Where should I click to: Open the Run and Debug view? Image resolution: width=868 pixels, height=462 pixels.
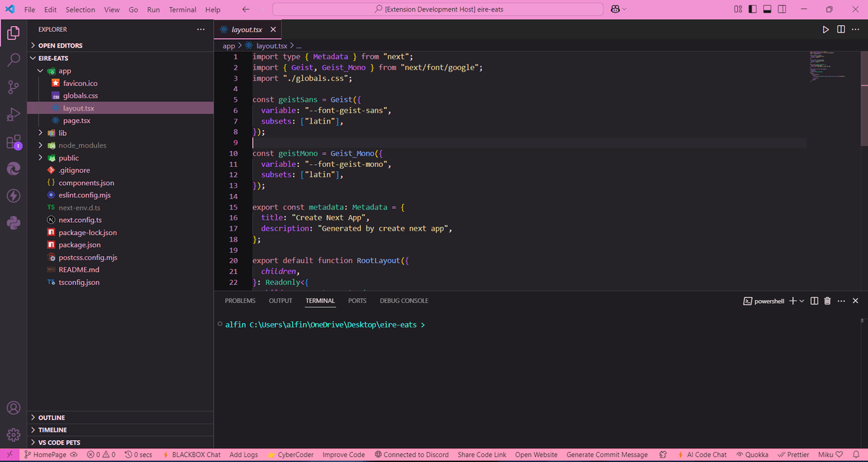13,114
